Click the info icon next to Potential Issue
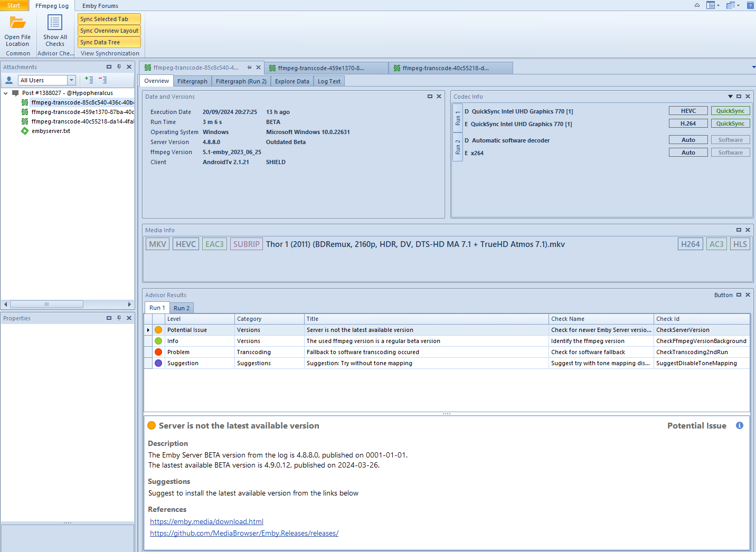756x552 pixels. click(x=739, y=425)
